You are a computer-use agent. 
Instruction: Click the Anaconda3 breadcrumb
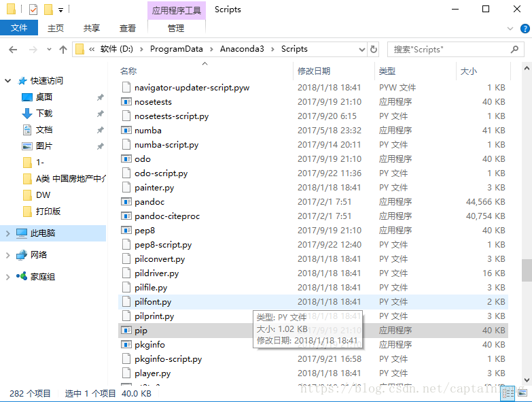coord(242,49)
